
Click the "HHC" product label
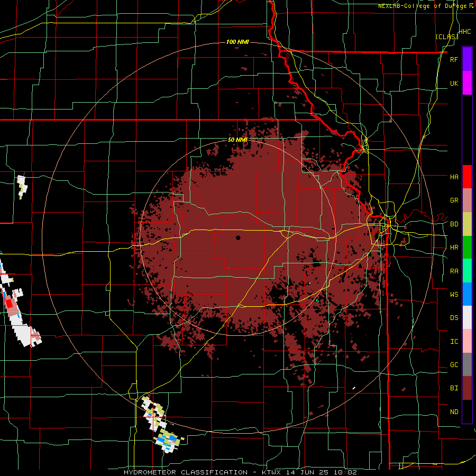(464, 32)
